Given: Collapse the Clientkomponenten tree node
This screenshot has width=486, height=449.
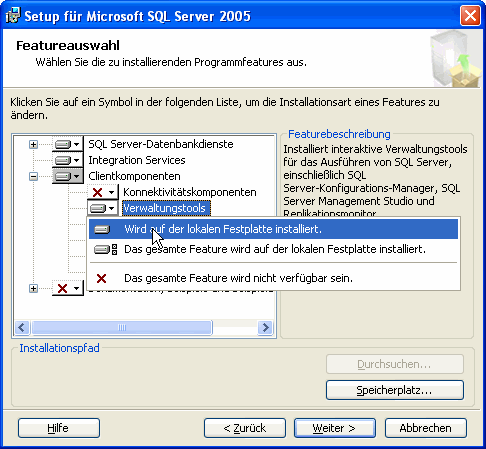Looking at the screenshot, I should tap(33, 176).
